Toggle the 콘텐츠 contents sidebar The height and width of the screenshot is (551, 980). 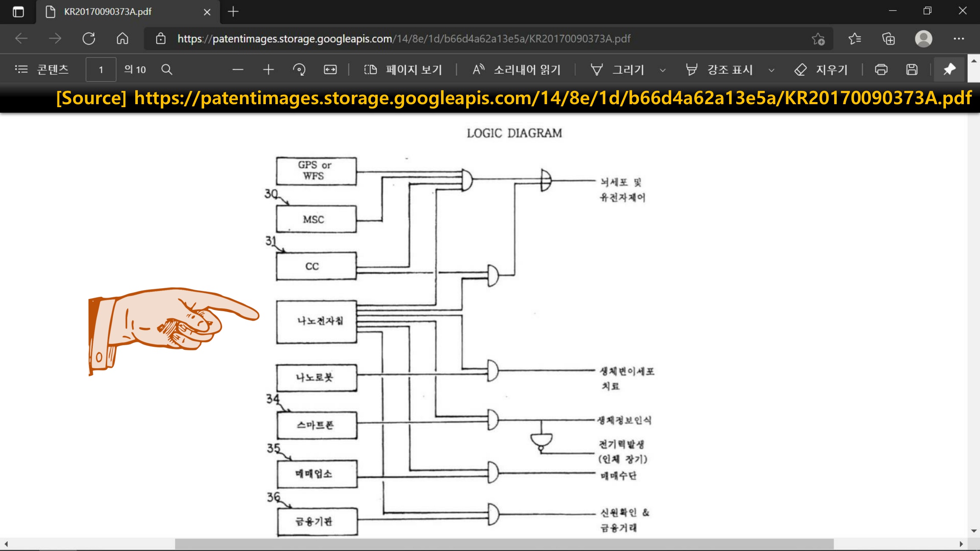point(42,69)
